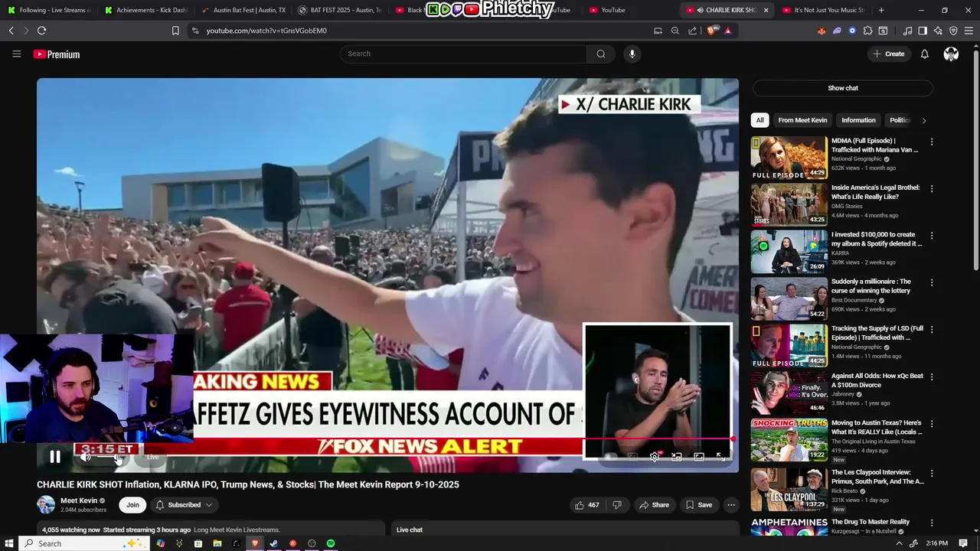
Task: Open the Brave Rewards triangle icon
Action: click(x=727, y=31)
